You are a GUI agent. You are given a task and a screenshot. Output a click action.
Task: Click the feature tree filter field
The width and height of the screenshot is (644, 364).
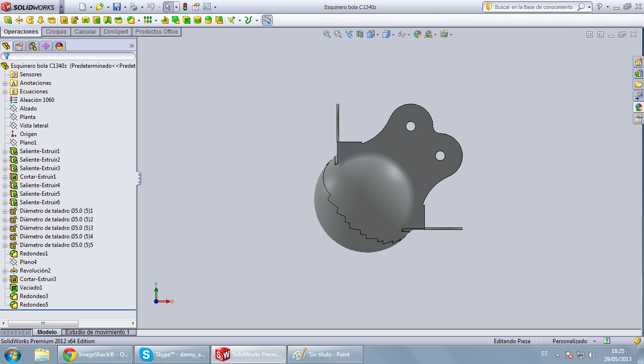pyautogui.click(x=68, y=56)
